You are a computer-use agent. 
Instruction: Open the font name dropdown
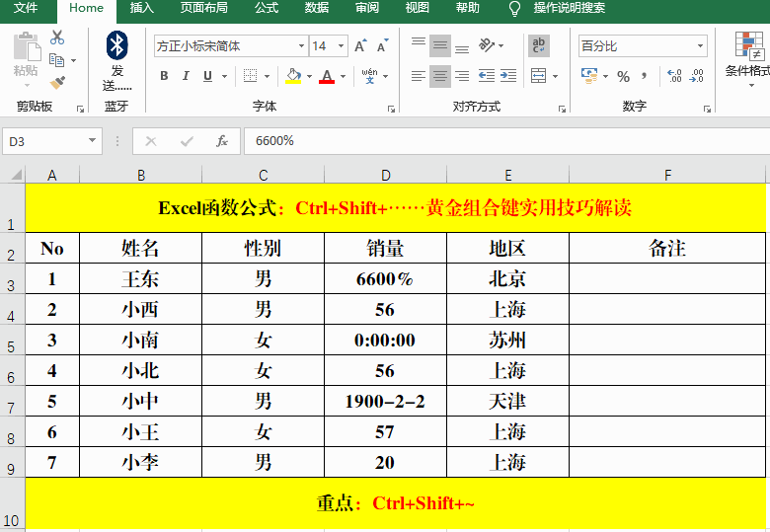click(x=301, y=46)
